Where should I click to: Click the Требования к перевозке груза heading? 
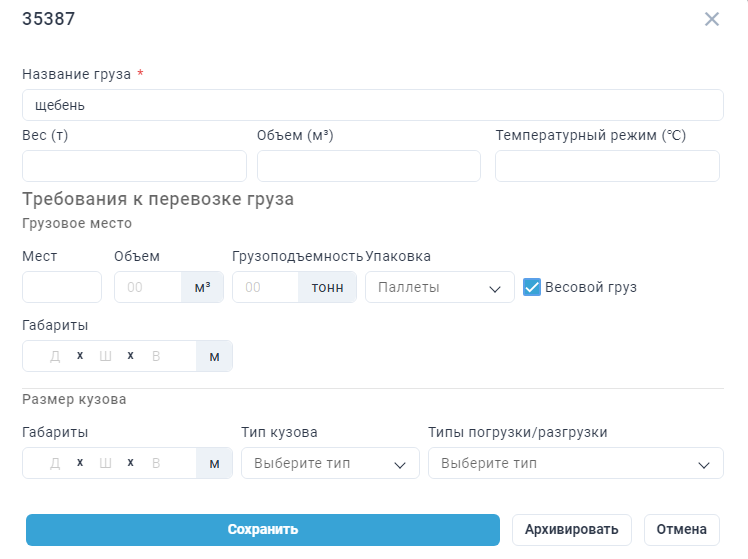coord(158,199)
